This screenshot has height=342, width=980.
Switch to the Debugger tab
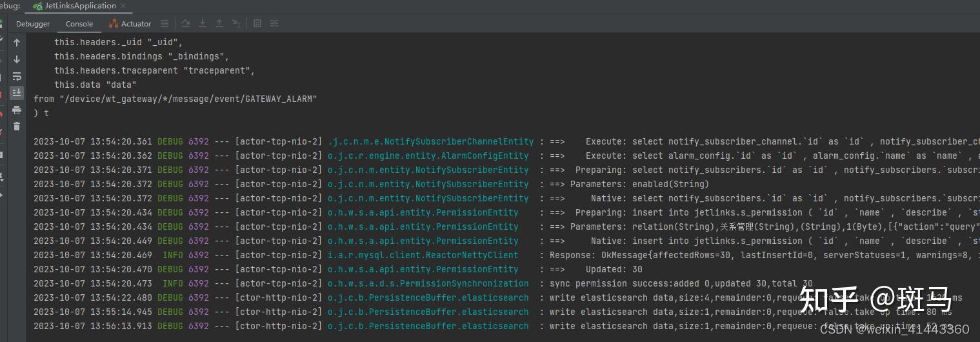point(33,24)
